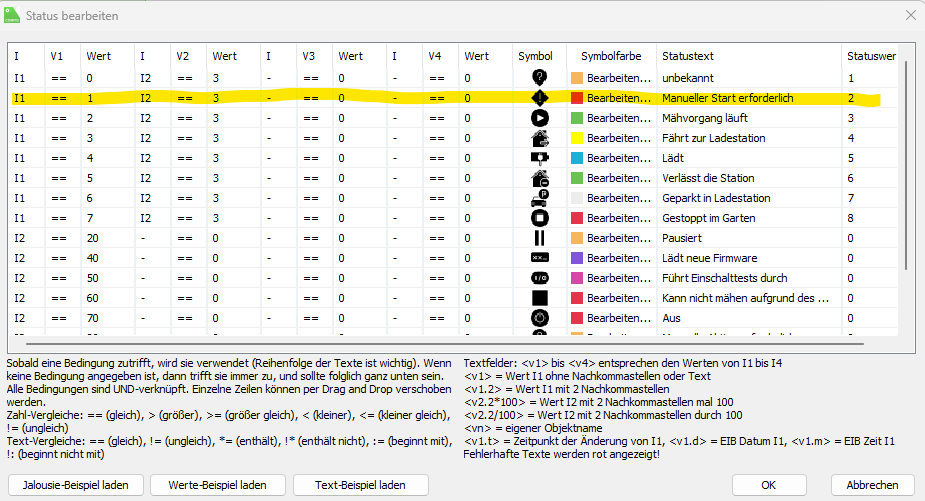Screen dimensions: 925x501
Task: Open green color swatch for 'Mähvorgang läuft'
Action: point(576,118)
